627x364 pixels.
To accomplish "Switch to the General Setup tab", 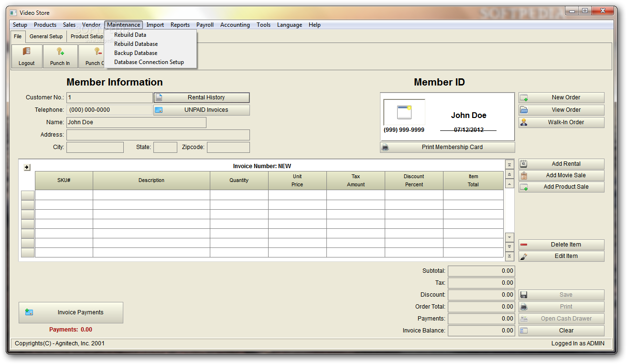I will coord(46,36).
